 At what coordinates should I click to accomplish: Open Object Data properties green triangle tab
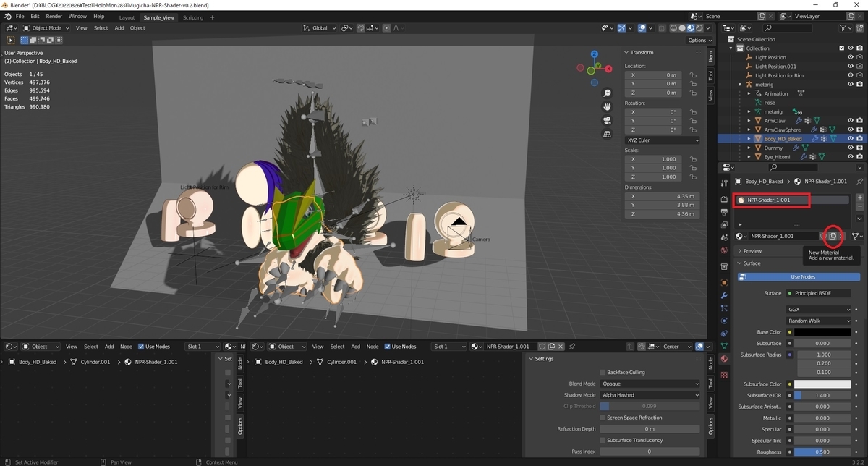point(724,346)
